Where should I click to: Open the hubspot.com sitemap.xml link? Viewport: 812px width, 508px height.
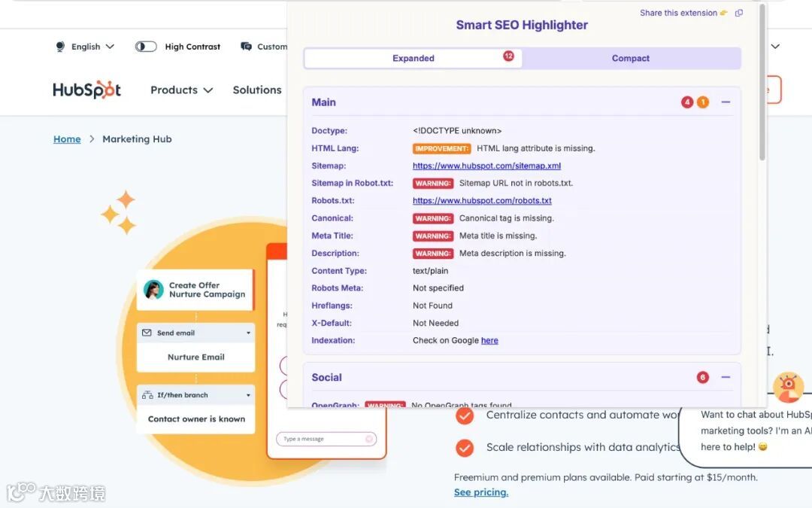pyautogui.click(x=486, y=166)
